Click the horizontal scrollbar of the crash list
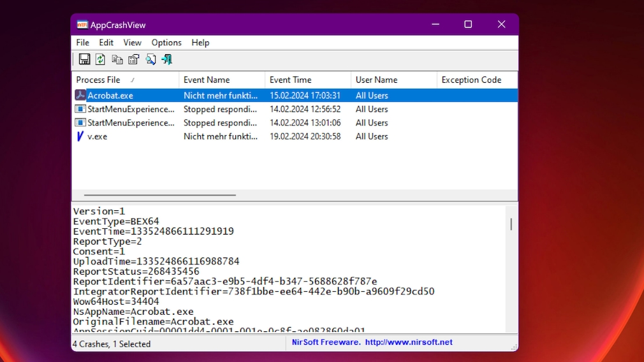The height and width of the screenshot is (362, 644). coord(159,195)
